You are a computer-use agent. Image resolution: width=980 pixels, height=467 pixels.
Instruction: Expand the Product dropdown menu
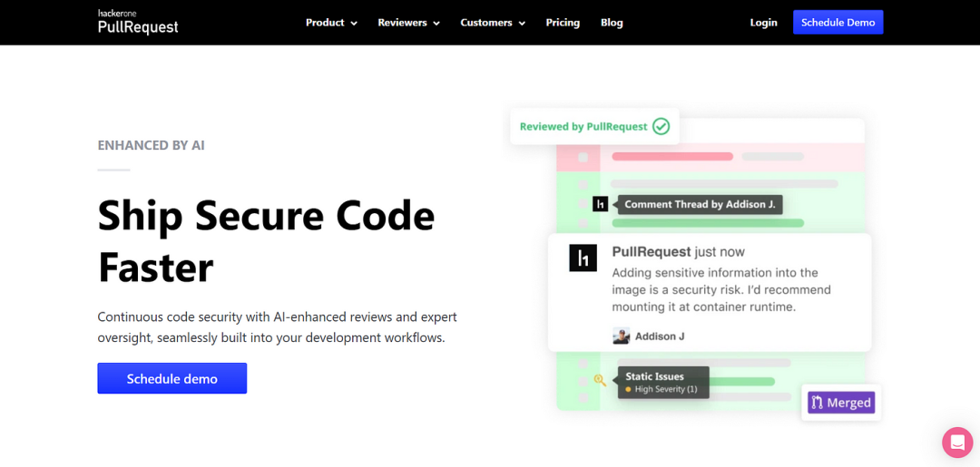click(331, 23)
